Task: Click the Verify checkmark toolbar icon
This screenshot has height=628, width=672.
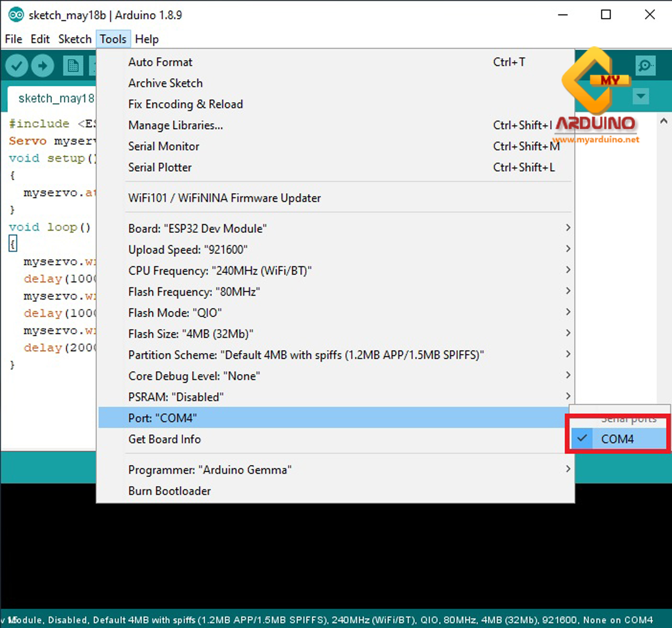Action: tap(17, 66)
